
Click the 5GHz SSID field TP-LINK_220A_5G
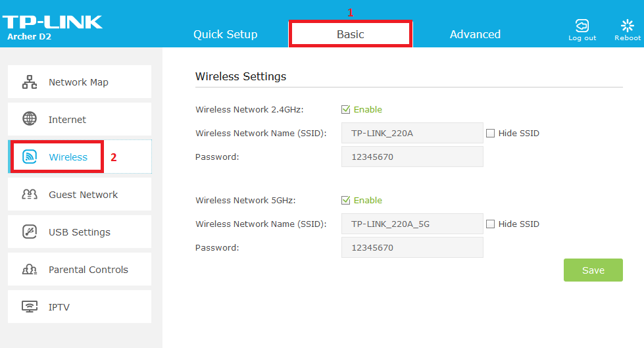pyautogui.click(x=412, y=224)
